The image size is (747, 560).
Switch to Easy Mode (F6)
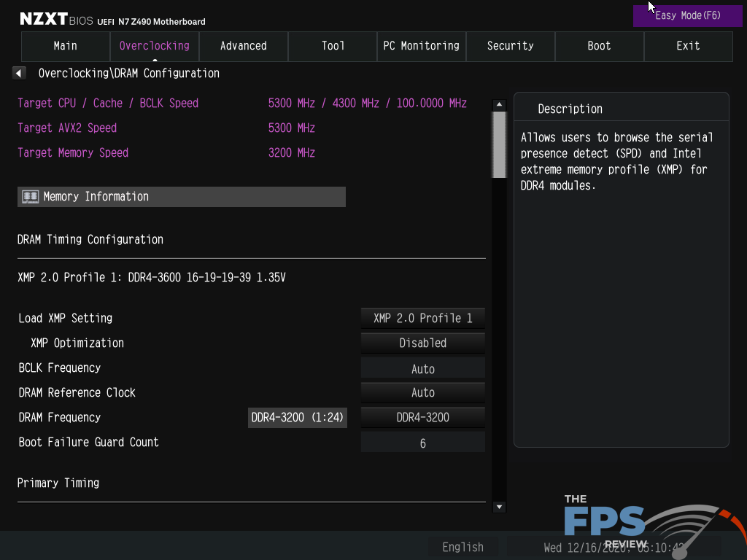pos(687,16)
